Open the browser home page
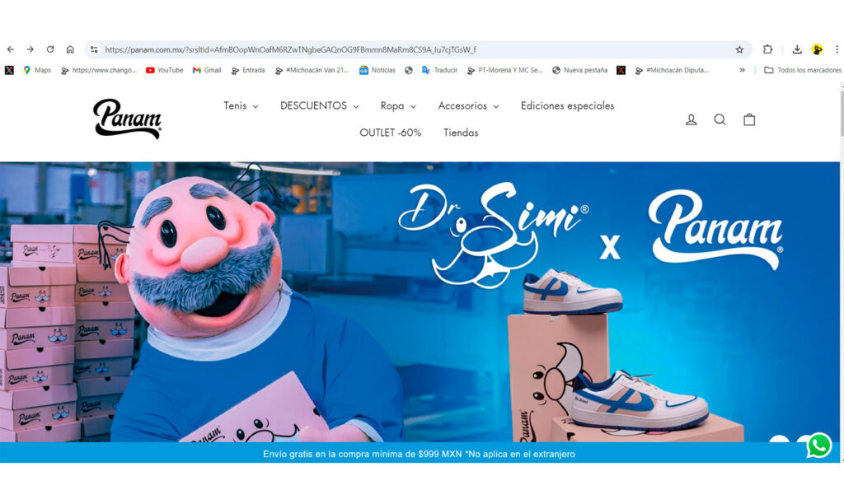 click(70, 49)
